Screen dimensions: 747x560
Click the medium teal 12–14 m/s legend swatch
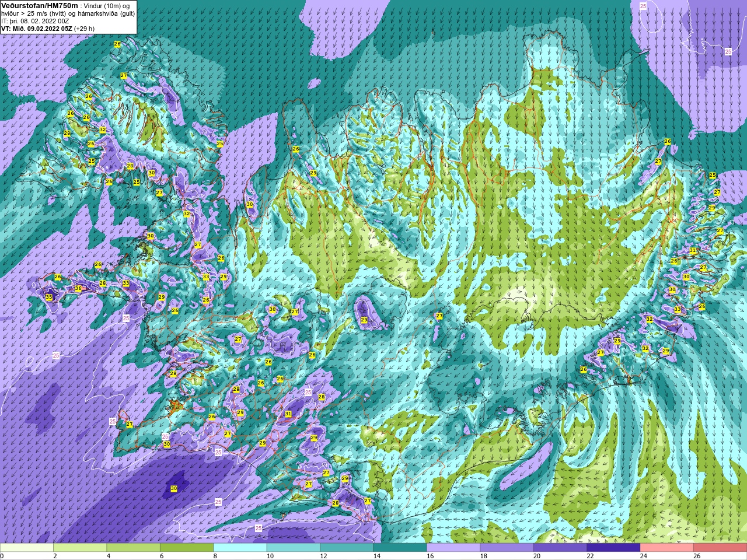point(347,548)
